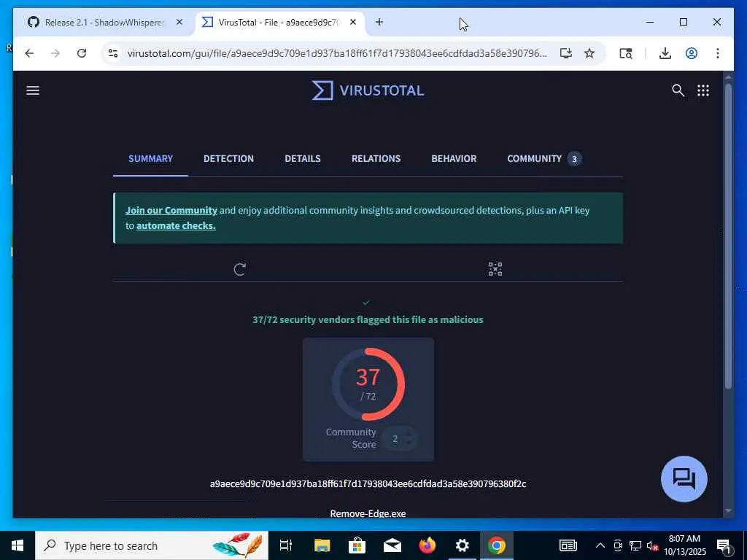
Task: Open File Explorer from the taskbar
Action: pyautogui.click(x=322, y=545)
